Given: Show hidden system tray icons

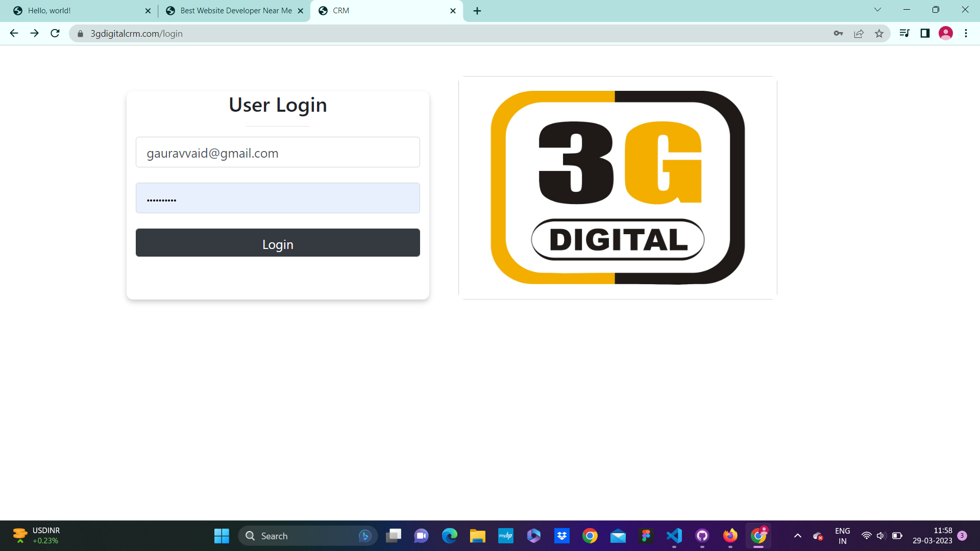Looking at the screenshot, I should (798, 536).
